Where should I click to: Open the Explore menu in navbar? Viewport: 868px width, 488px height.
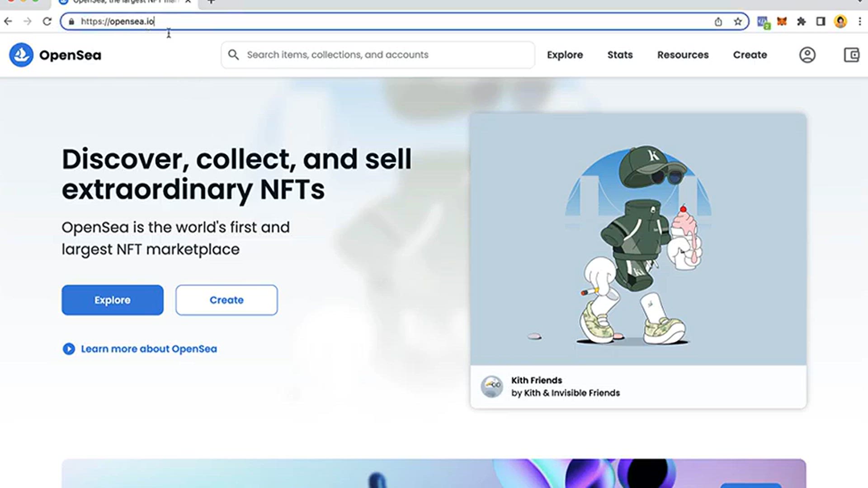[x=565, y=55]
